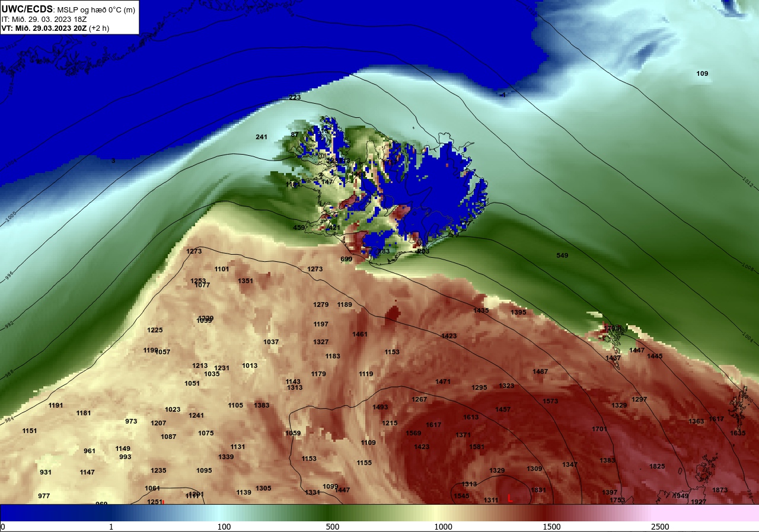
Task: Click the value 1179
Action: 318,374
